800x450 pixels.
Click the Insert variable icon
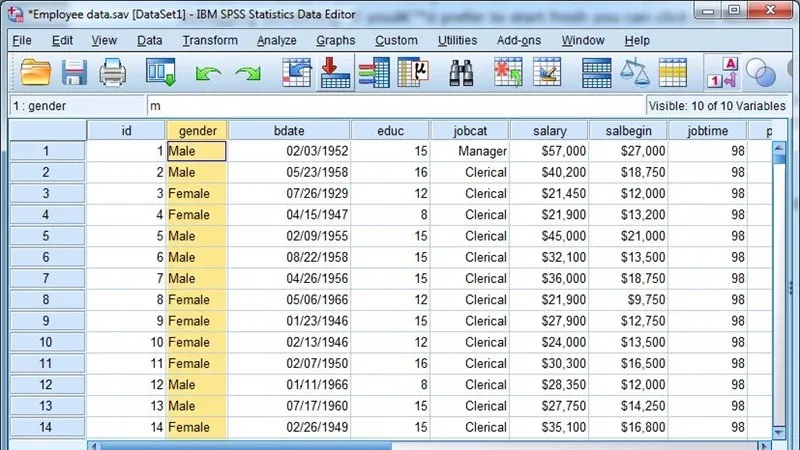point(547,72)
